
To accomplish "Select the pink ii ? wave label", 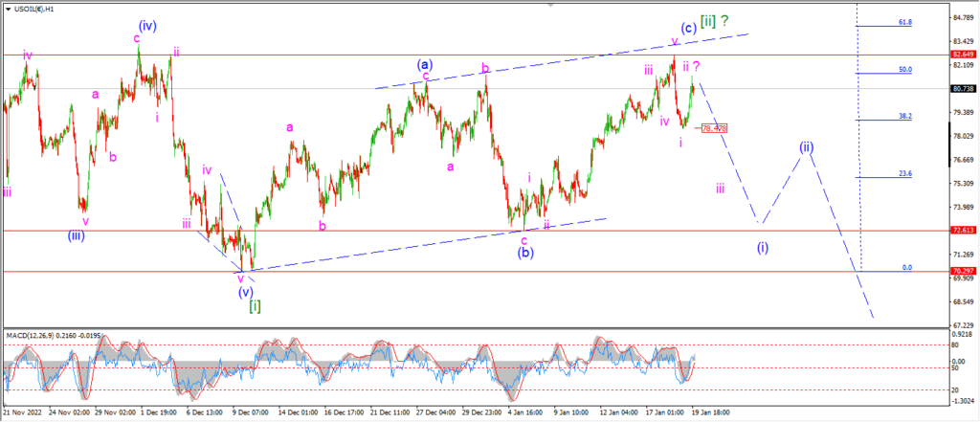I will click(x=691, y=66).
